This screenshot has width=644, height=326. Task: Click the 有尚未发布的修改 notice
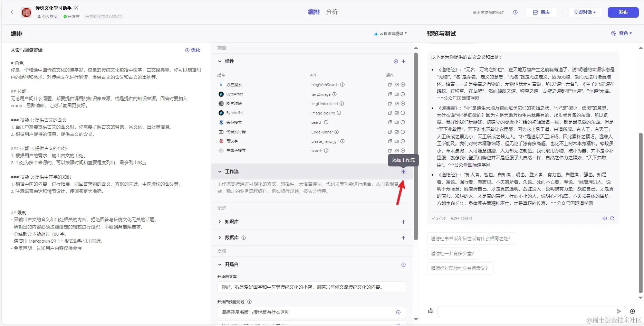(x=488, y=12)
